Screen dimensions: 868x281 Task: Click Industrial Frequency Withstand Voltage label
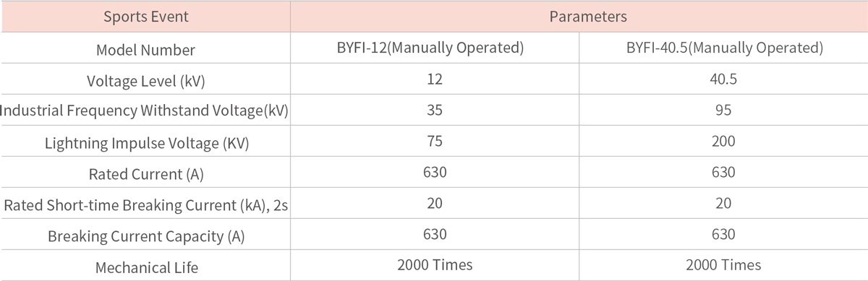pyautogui.click(x=145, y=112)
